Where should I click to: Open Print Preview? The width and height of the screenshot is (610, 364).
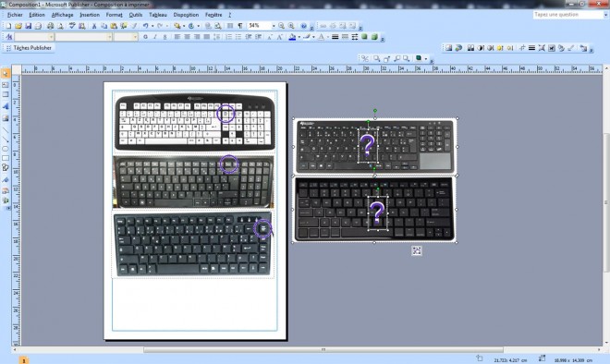(60, 26)
